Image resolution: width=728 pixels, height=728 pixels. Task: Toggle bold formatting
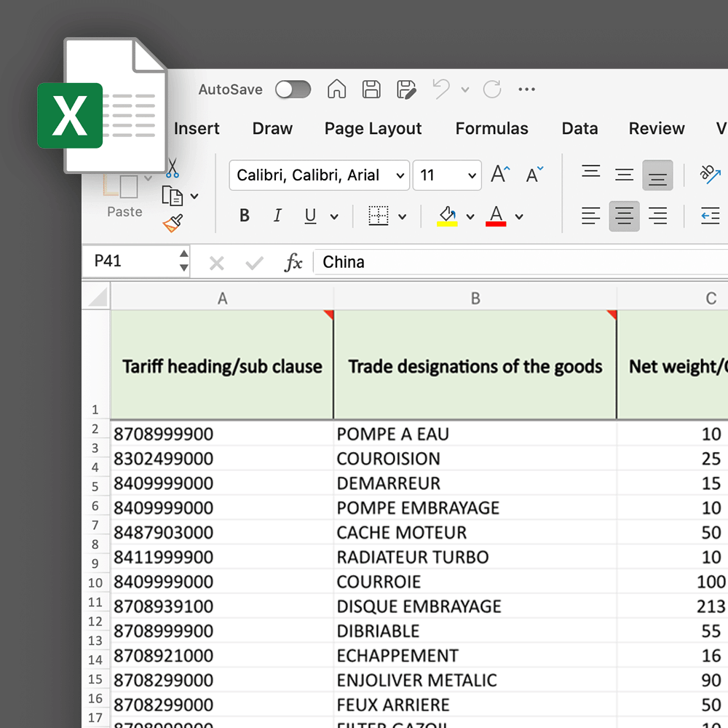point(244,215)
